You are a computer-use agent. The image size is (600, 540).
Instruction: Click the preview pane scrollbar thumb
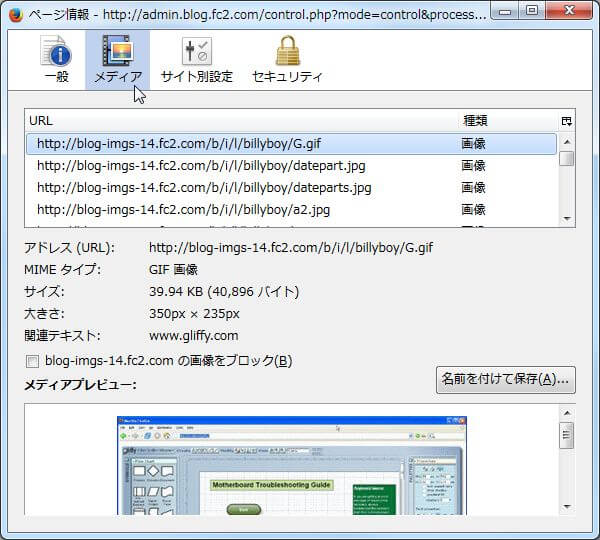click(567, 435)
